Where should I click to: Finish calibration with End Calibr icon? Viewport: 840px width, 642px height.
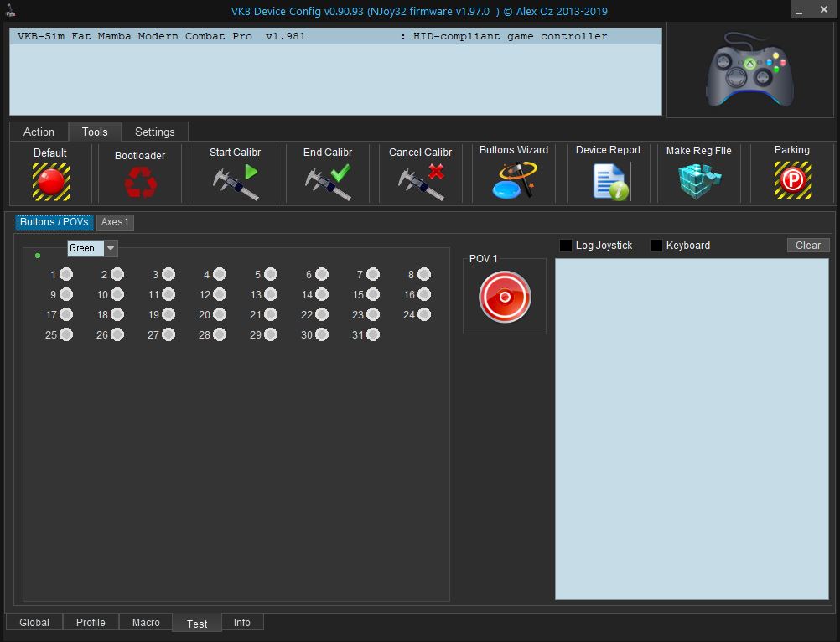coord(328,182)
